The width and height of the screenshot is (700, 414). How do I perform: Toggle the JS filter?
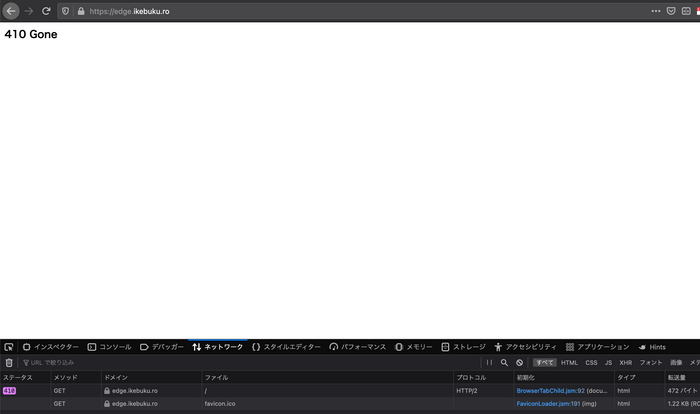608,363
